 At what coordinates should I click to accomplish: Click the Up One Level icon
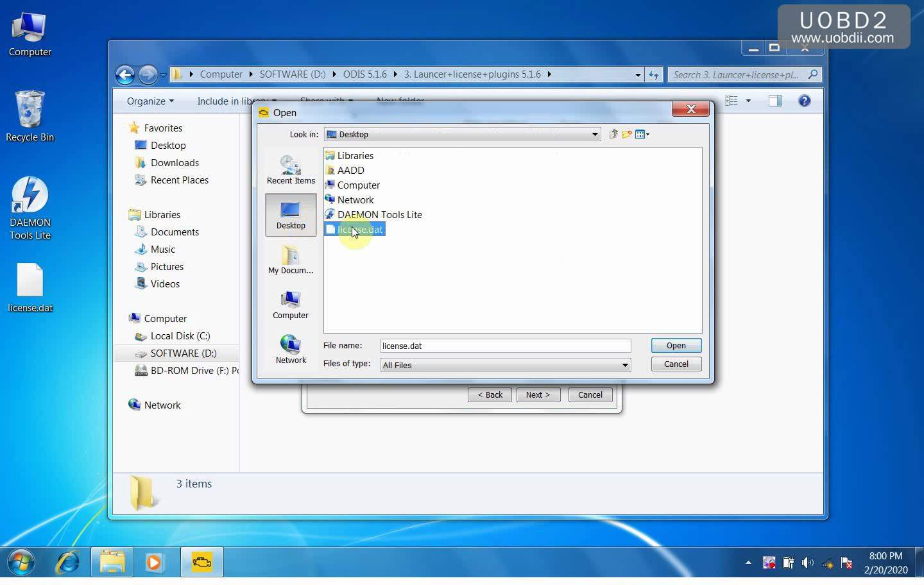pos(613,134)
